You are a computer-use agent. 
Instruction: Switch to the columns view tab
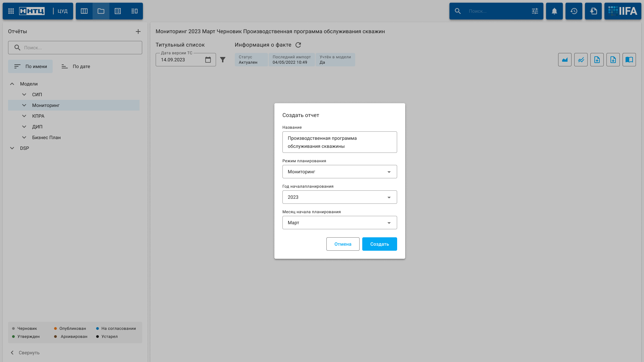84,11
